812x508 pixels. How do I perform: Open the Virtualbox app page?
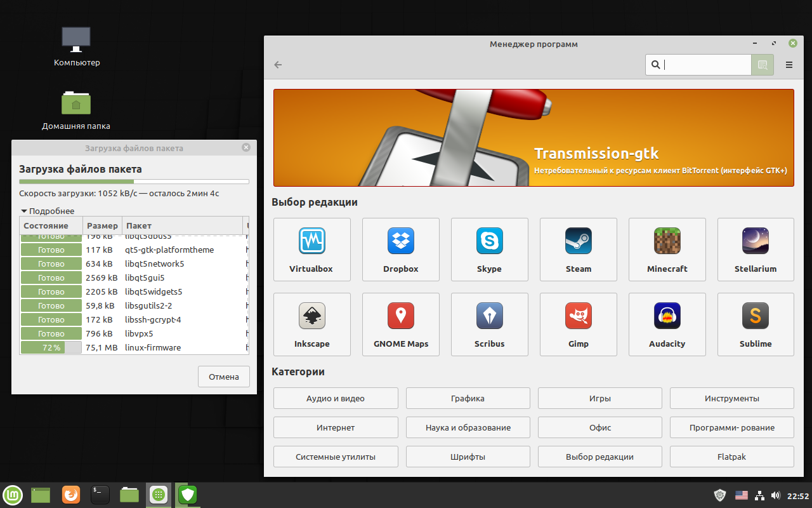tap(311, 249)
